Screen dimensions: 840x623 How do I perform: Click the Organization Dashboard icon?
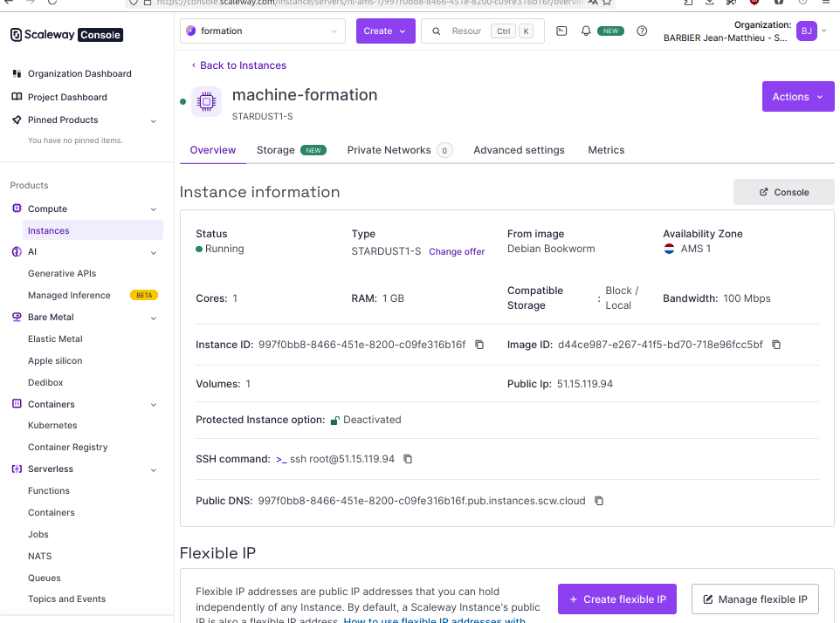click(17, 73)
